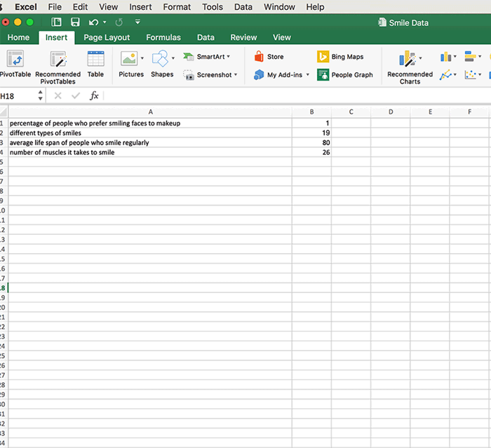Click the Redo icon
The height and width of the screenshot is (448, 491).
click(x=119, y=22)
